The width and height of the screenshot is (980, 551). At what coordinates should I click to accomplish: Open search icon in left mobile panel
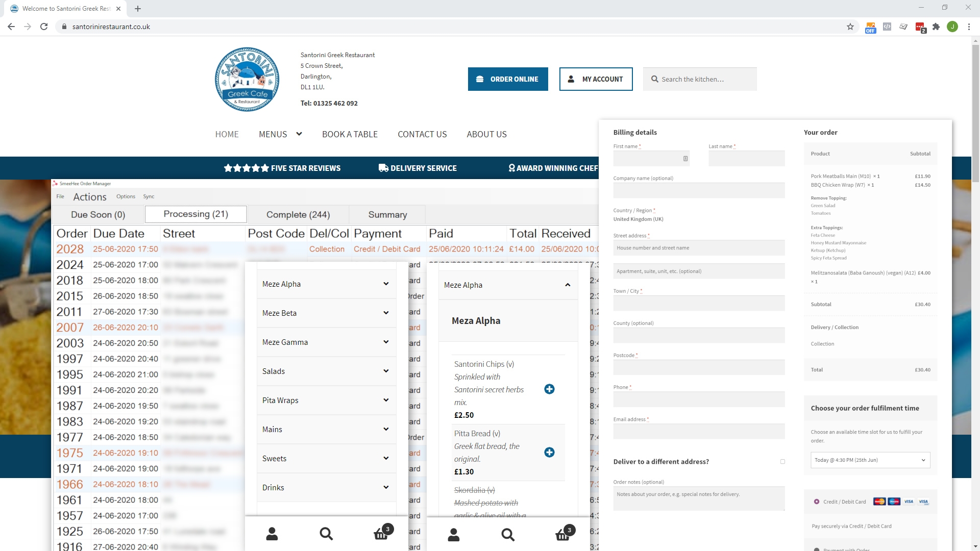tap(326, 534)
